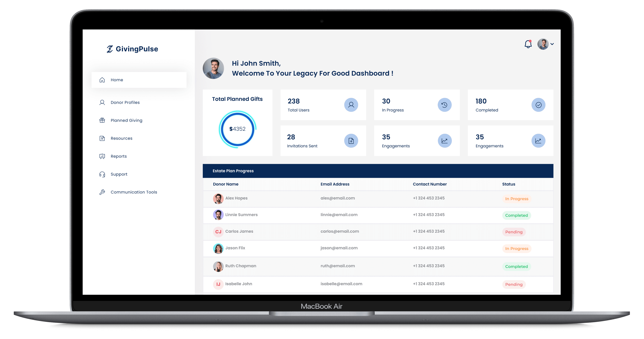Click alex@email.com email address
644x339 pixels.
coord(337,198)
